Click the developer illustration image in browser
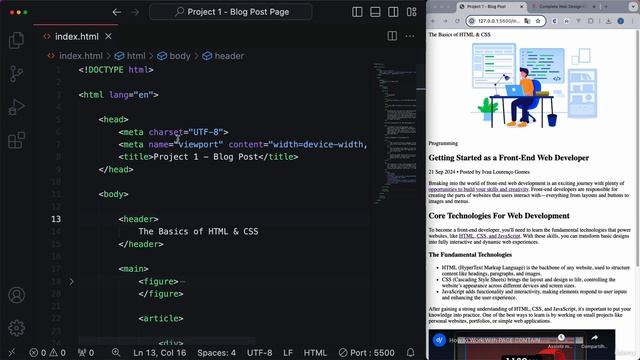Screen dimensions: 640x360 tap(533, 85)
